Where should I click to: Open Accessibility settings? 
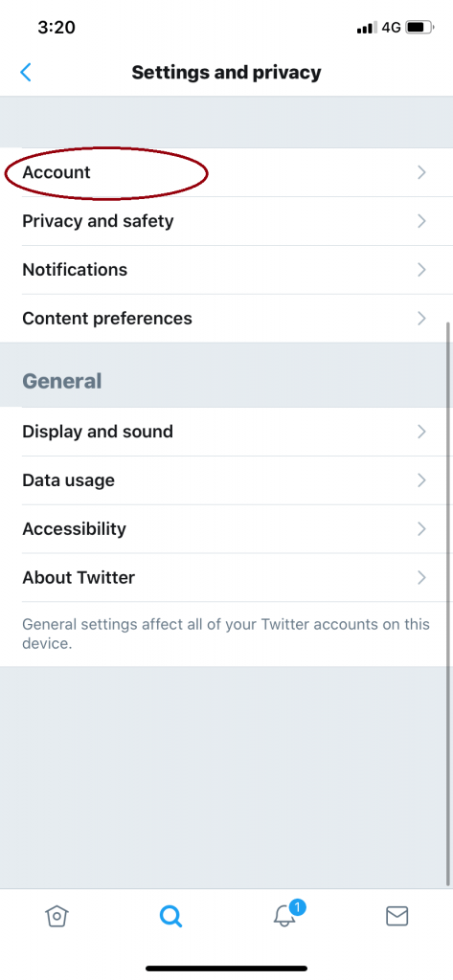tap(226, 529)
